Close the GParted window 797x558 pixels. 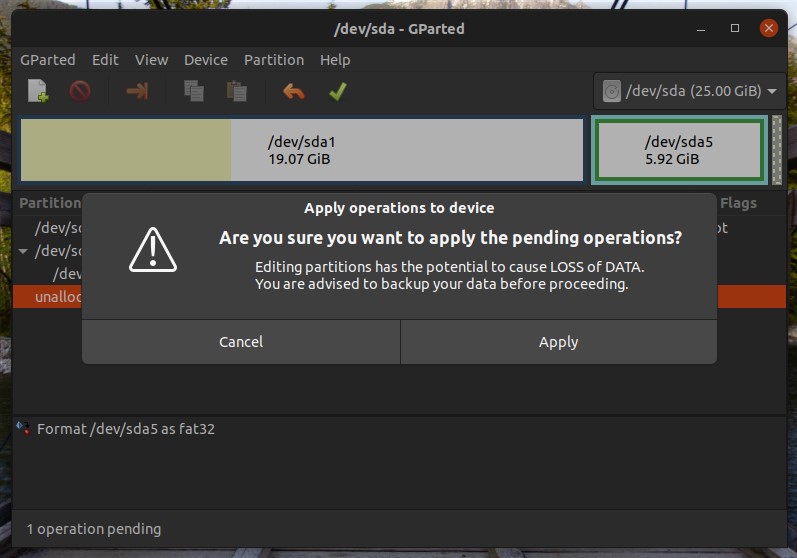(769, 28)
